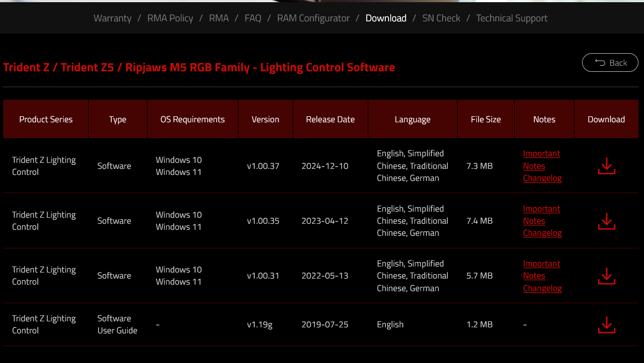Download Trident Z Lighting Control v1.00.35
The height and width of the screenshot is (363, 644).
[606, 221]
